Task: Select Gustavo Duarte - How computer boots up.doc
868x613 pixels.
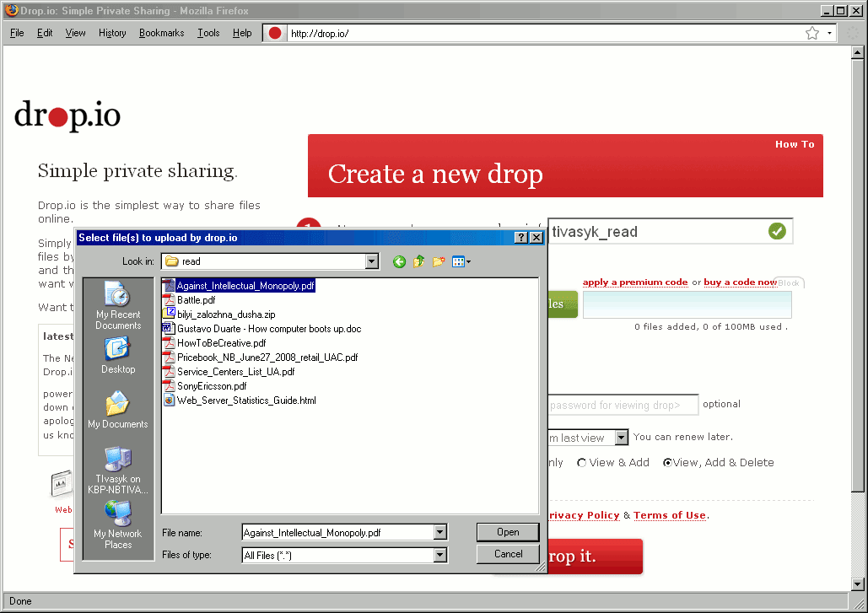Action: point(261,329)
